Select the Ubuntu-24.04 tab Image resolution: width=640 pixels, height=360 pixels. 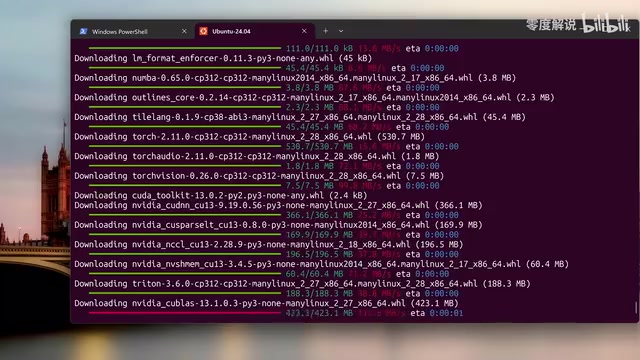click(255, 31)
